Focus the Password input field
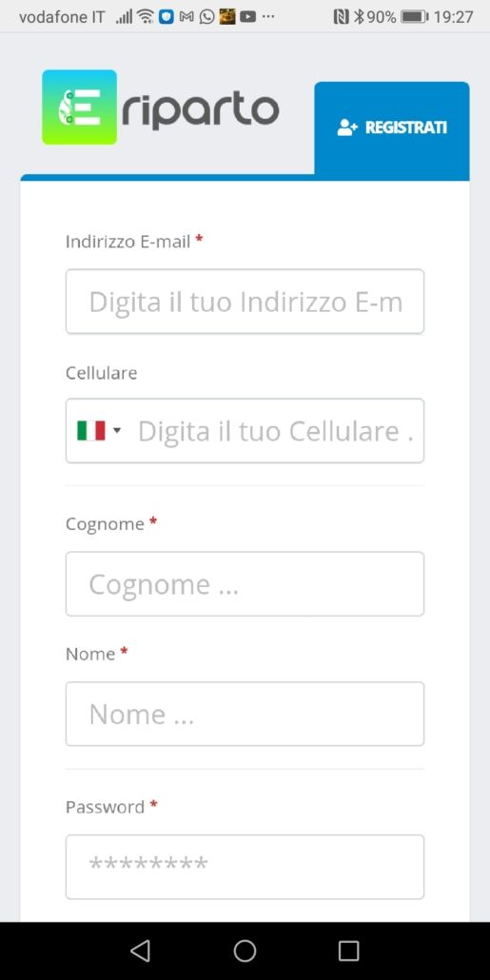 [x=245, y=867]
